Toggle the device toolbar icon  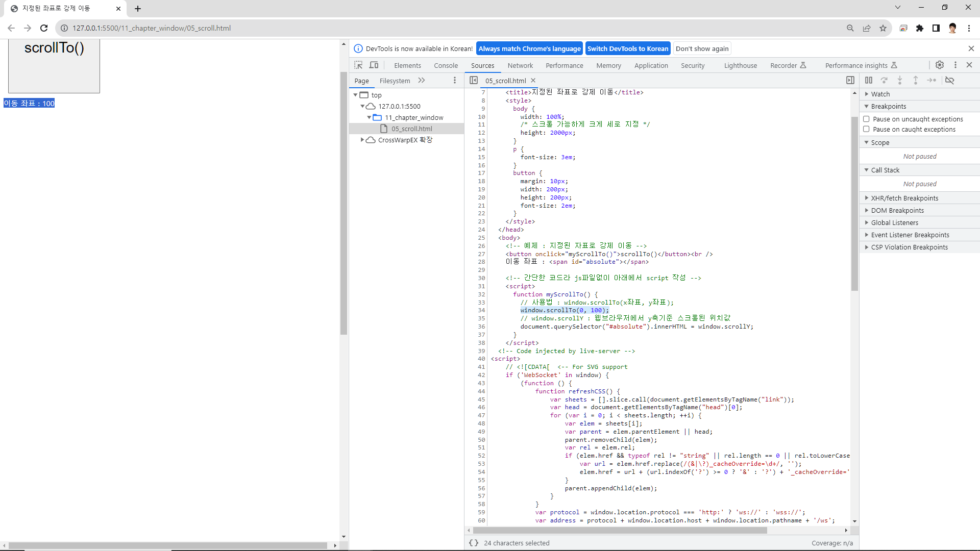[x=374, y=65]
